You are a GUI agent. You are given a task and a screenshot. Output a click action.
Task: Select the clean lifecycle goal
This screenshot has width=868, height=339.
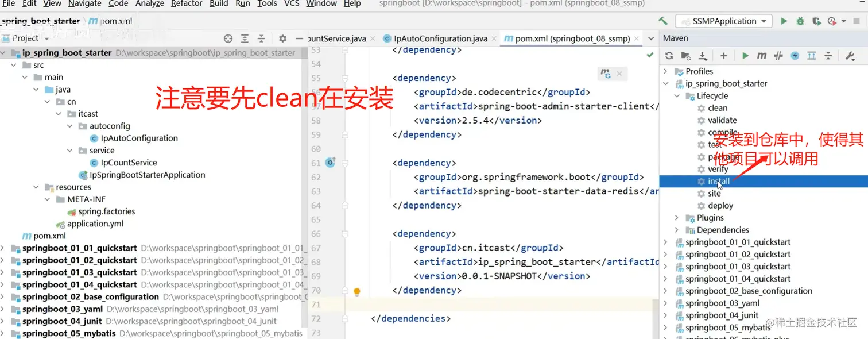click(718, 108)
